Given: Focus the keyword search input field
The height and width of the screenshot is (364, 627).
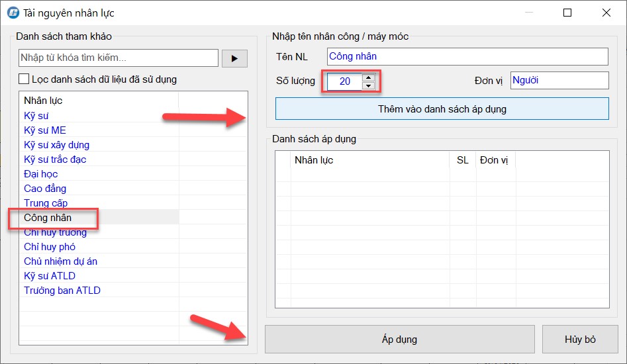Looking at the screenshot, I should [x=119, y=58].
